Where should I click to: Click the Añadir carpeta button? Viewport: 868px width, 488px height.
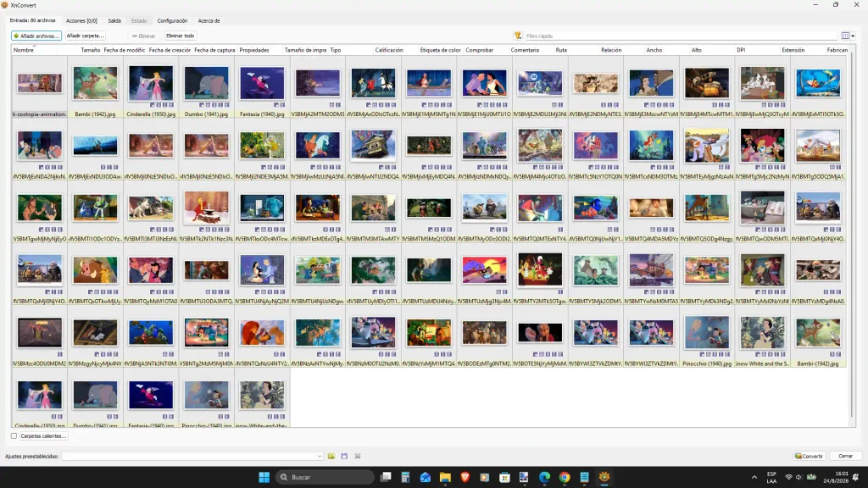pyautogui.click(x=86, y=36)
